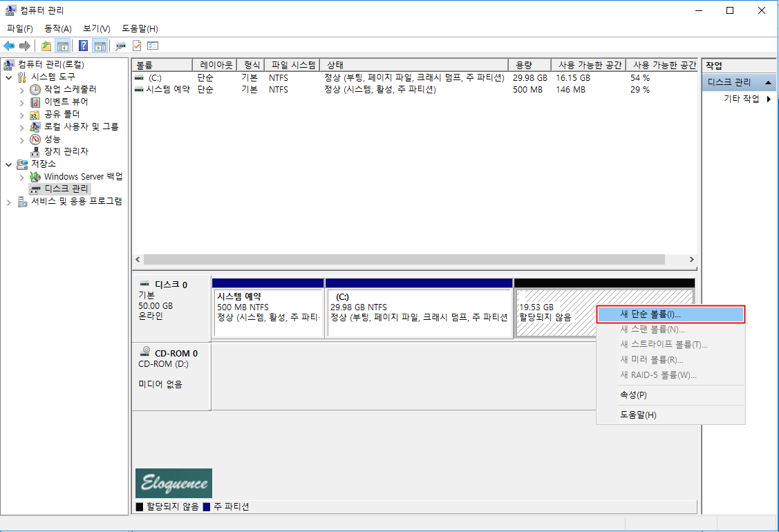Click the checklist settings toolbar icon
Screen dimensions: 779x532
(x=153, y=46)
